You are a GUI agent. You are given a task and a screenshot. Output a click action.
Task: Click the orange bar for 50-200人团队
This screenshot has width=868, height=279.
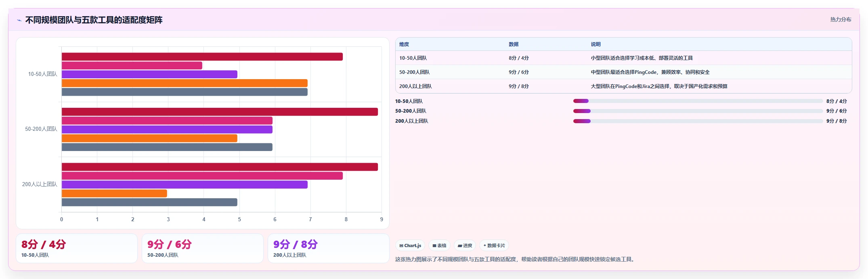coord(149,138)
